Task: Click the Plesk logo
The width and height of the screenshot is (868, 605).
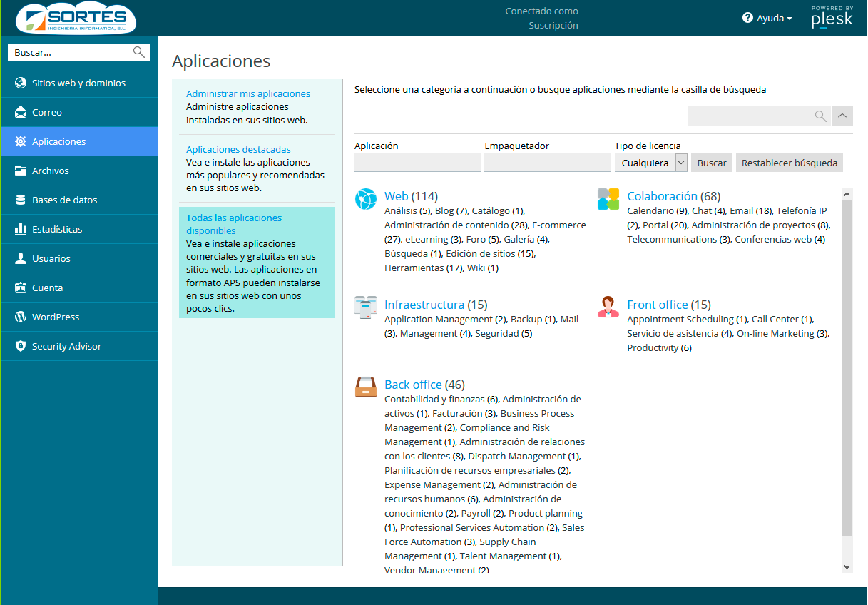Action: 832,17
